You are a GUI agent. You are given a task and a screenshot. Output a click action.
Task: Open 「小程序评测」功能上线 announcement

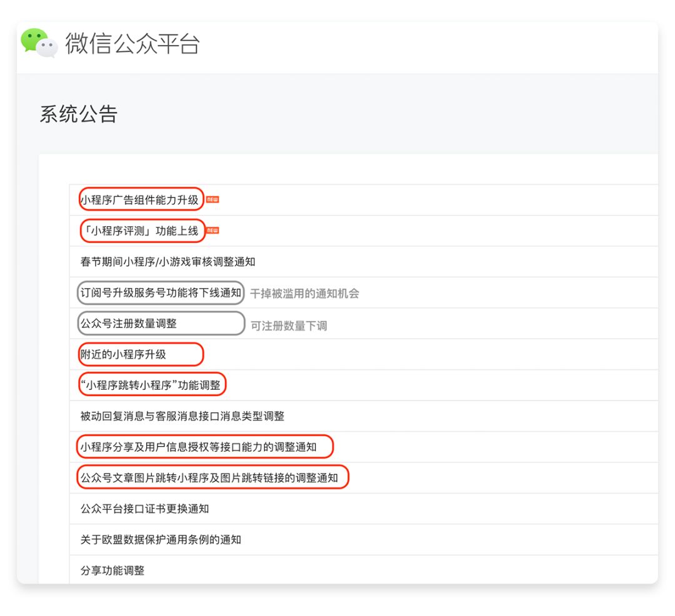coord(139,231)
